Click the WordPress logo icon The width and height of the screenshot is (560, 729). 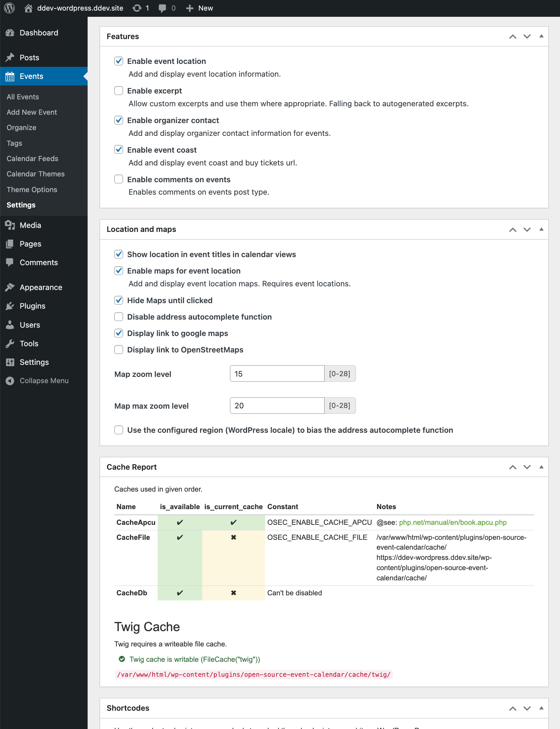9,8
